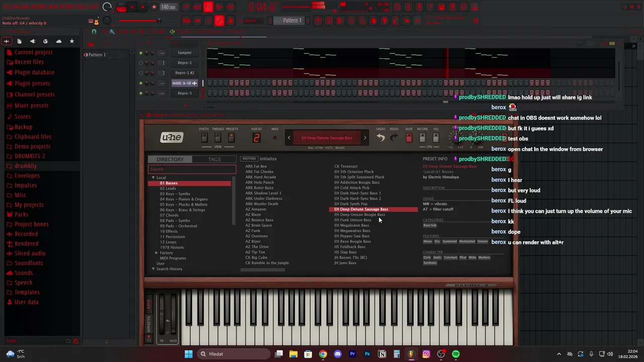Collapse the Local preset folder tree
This screenshot has width=644, height=362.
pos(153,177)
